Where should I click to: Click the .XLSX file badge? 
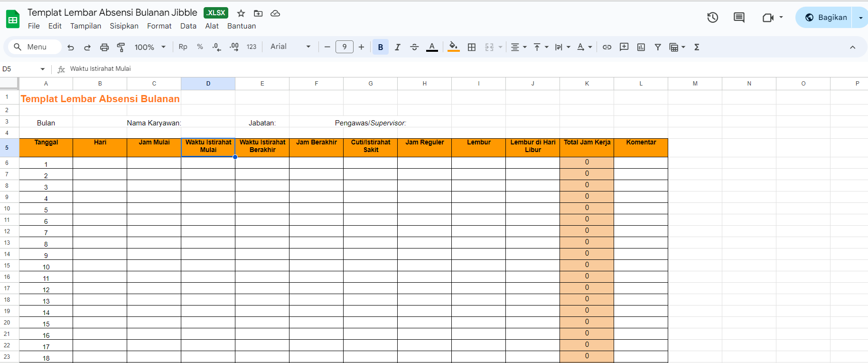(216, 13)
